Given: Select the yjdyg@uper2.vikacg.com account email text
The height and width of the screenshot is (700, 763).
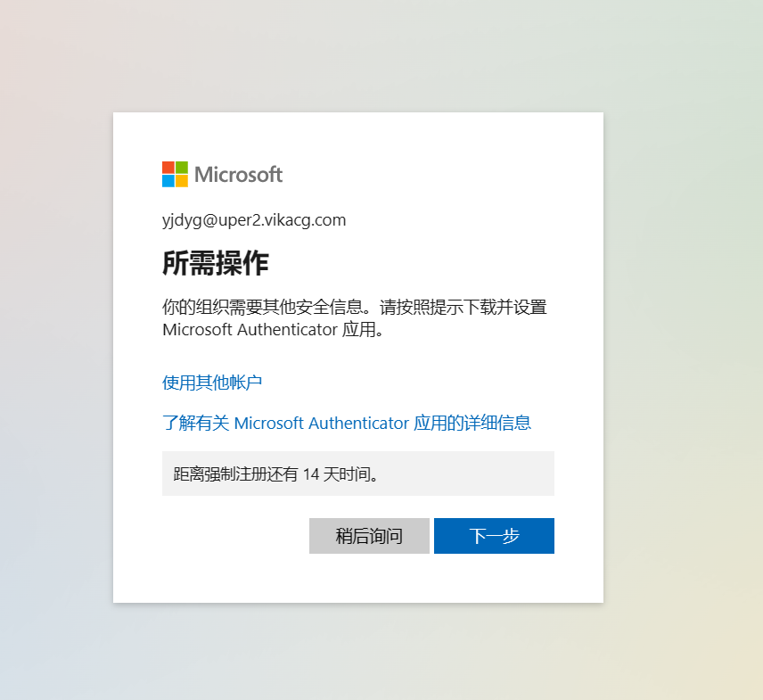Looking at the screenshot, I should tap(254, 220).
